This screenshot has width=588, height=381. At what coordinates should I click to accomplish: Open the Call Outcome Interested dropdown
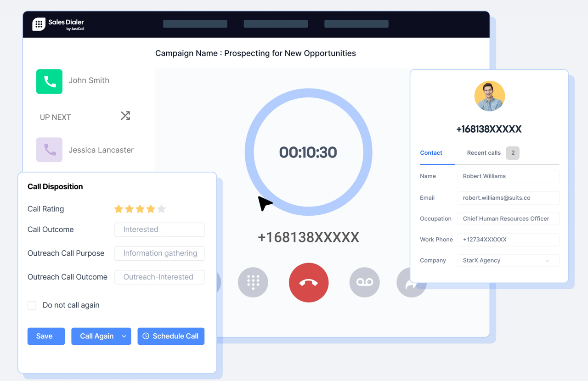pyautogui.click(x=159, y=230)
